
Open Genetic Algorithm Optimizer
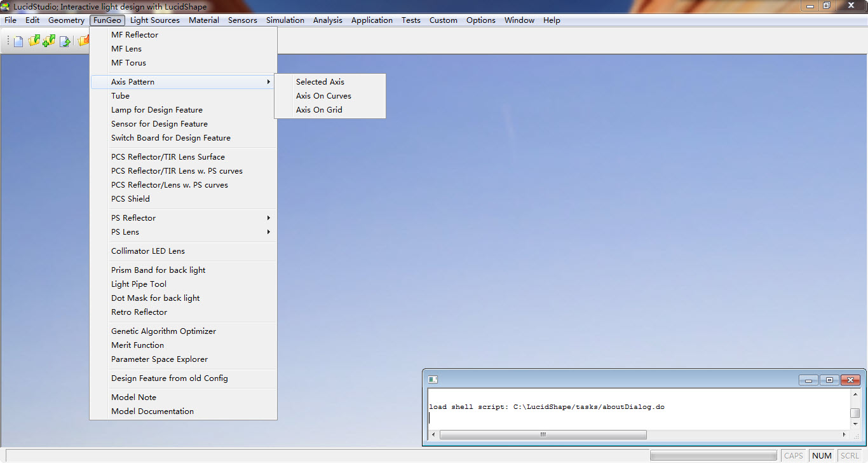point(183,331)
